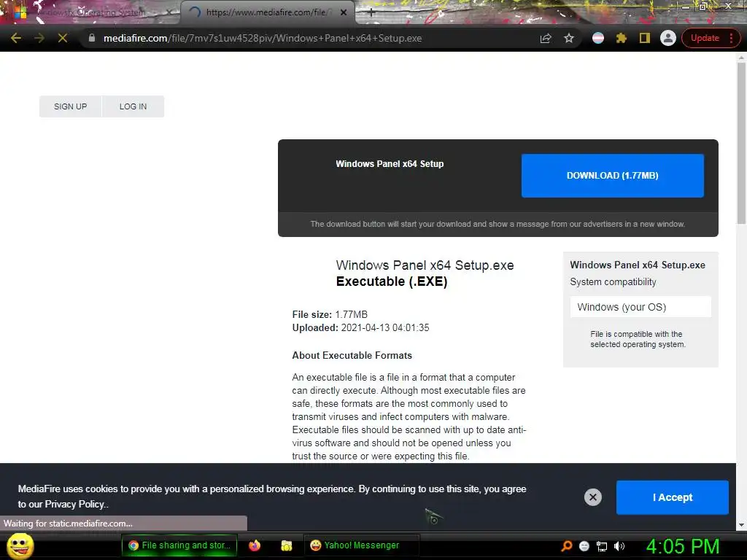
Task: Click the address bar URL
Action: pos(263,38)
